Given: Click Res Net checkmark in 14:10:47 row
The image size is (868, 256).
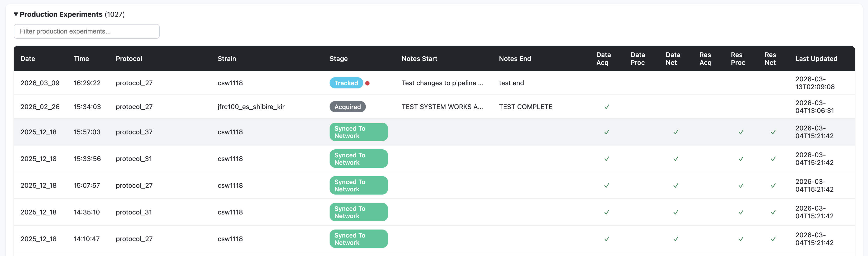Looking at the screenshot, I should click(773, 239).
